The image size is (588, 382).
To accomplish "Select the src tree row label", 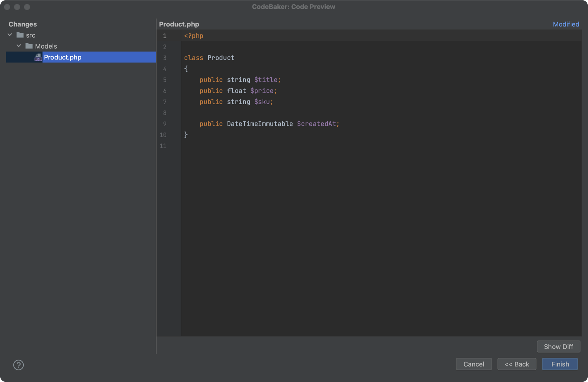I will [x=31, y=35].
